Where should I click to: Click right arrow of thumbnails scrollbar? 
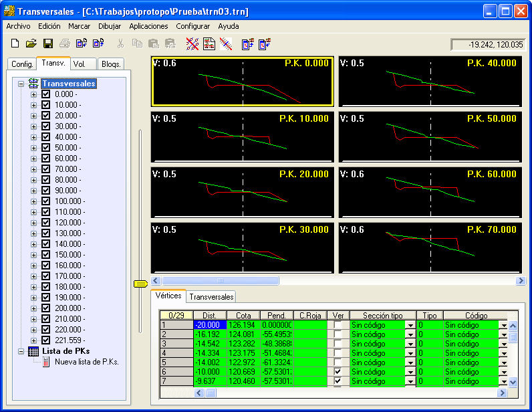pyautogui.click(x=521, y=280)
